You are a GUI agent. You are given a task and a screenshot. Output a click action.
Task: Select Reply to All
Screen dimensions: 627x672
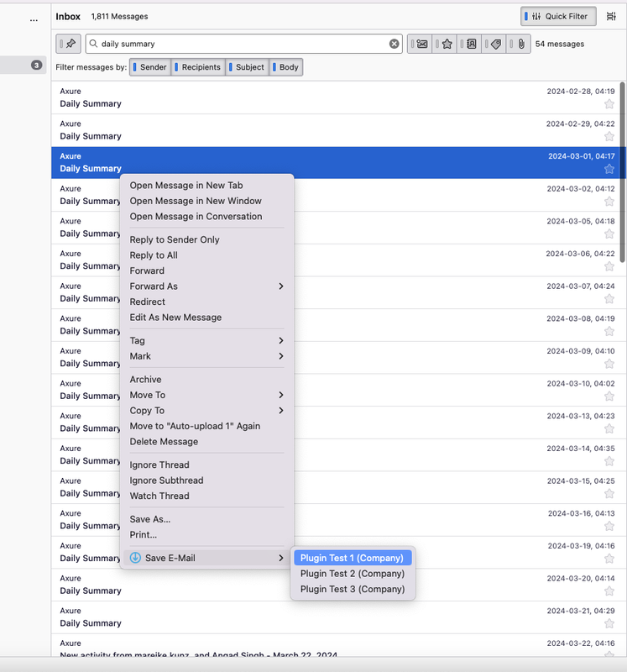coord(206,255)
